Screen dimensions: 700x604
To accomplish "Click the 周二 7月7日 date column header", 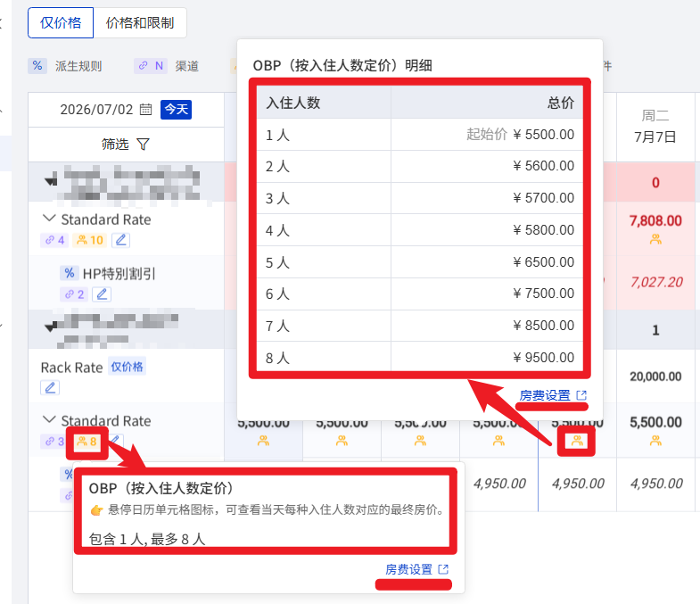I will tap(655, 127).
